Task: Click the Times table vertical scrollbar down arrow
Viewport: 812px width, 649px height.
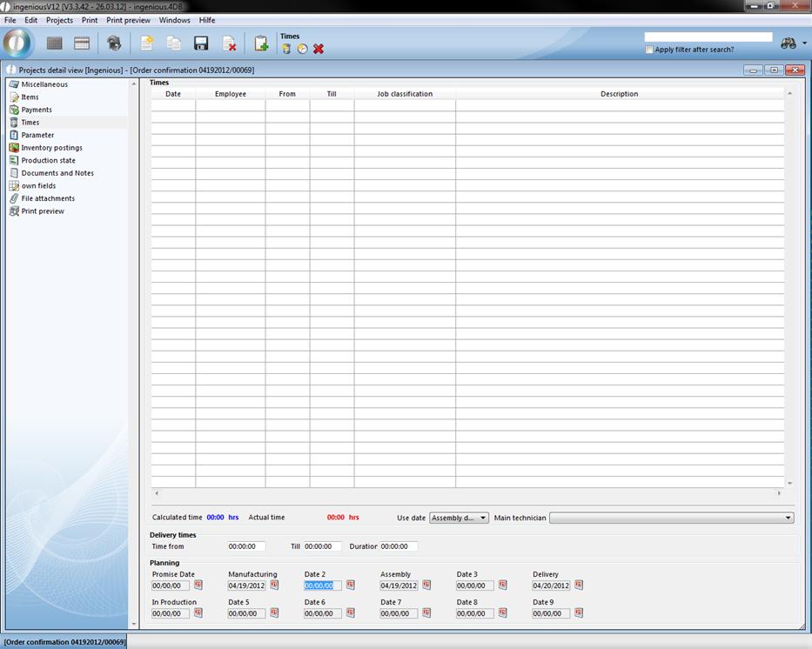Action: coord(789,483)
